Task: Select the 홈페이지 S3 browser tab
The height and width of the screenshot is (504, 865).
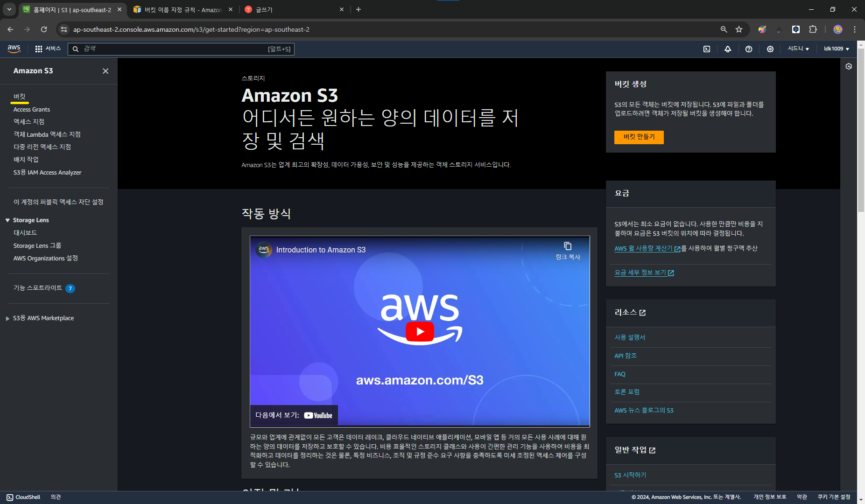Action: (x=72, y=9)
